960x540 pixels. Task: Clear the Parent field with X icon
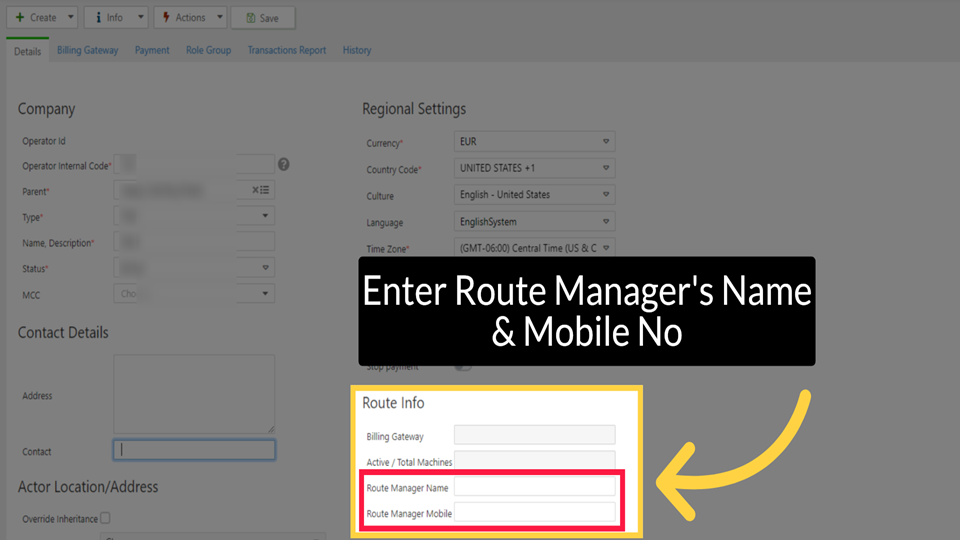255,190
